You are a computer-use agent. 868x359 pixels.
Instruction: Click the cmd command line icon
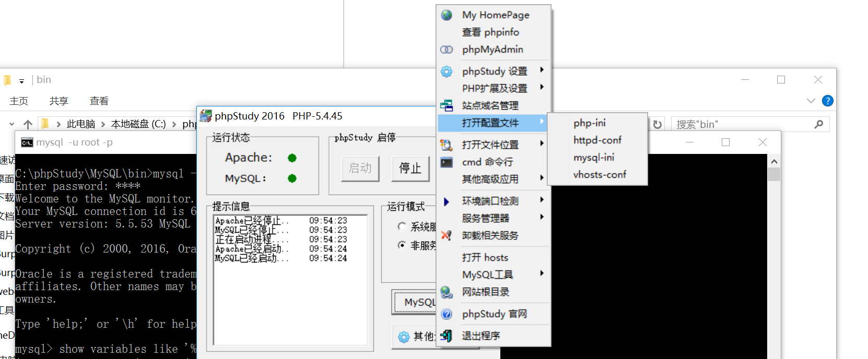click(447, 162)
